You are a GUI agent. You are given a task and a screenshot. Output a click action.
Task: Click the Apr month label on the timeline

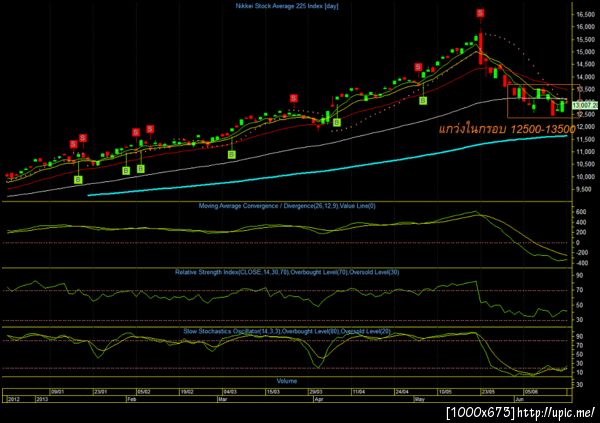pyautogui.click(x=319, y=399)
